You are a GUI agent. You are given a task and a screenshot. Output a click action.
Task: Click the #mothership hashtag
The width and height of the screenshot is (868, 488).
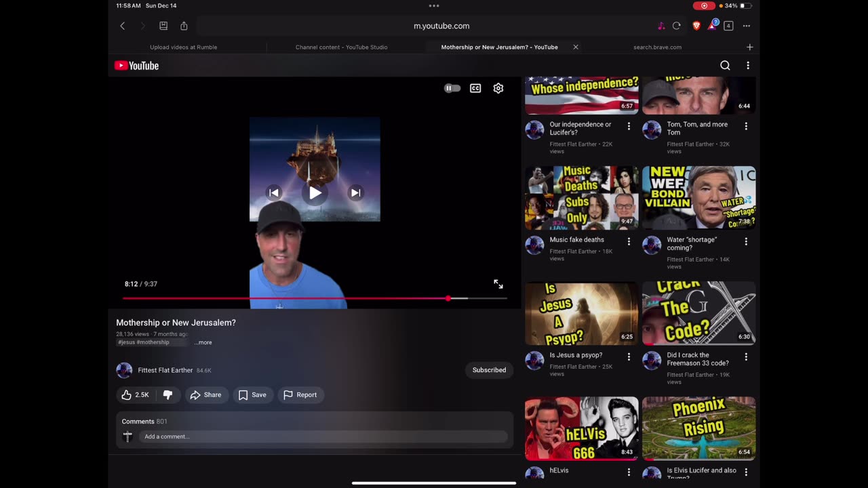pos(153,342)
